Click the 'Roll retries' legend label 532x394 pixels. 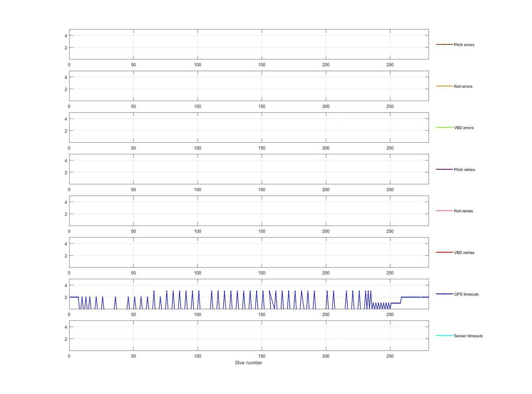click(463, 211)
